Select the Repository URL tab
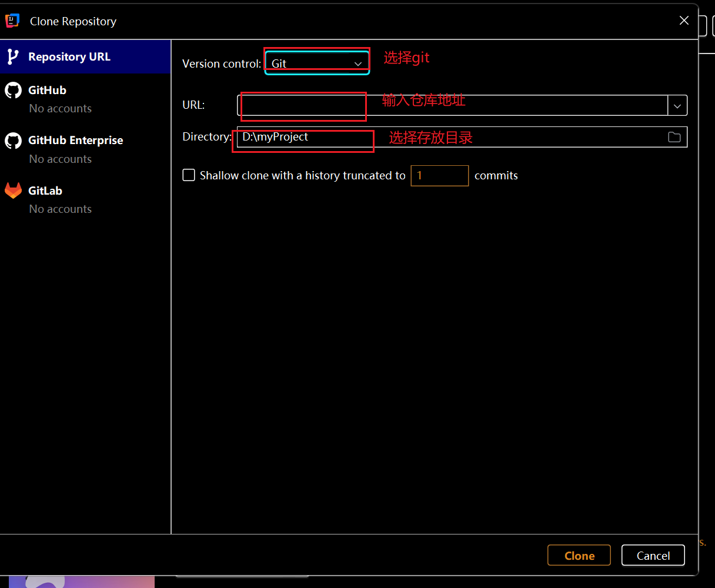 pyautogui.click(x=85, y=57)
